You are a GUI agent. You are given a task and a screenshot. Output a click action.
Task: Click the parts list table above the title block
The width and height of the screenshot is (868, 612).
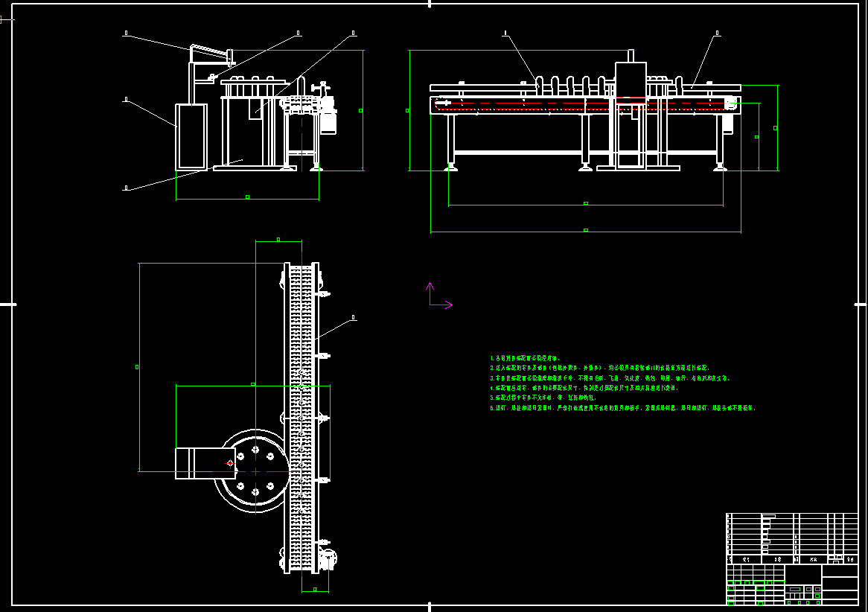[x=792, y=538]
